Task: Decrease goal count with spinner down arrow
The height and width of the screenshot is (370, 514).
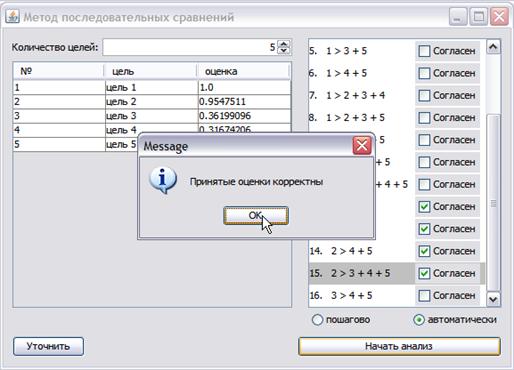Action: click(284, 50)
